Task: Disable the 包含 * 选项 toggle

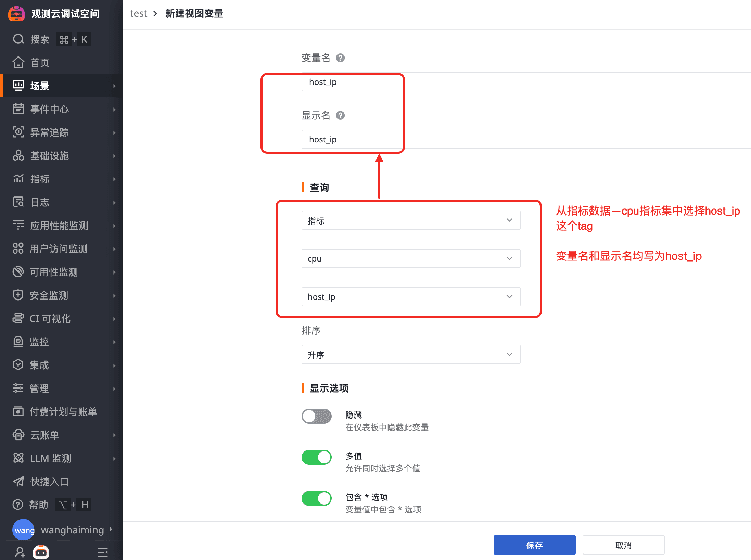Action: coord(316,498)
